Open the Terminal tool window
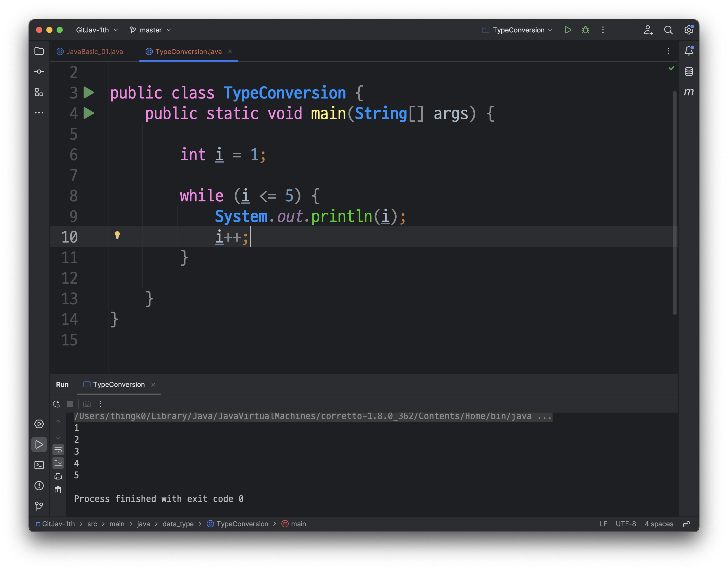The height and width of the screenshot is (570, 728). click(39, 465)
